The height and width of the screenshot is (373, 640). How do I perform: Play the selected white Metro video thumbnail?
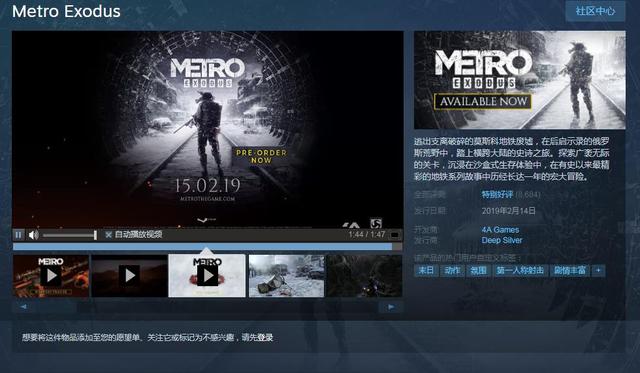pos(207,275)
